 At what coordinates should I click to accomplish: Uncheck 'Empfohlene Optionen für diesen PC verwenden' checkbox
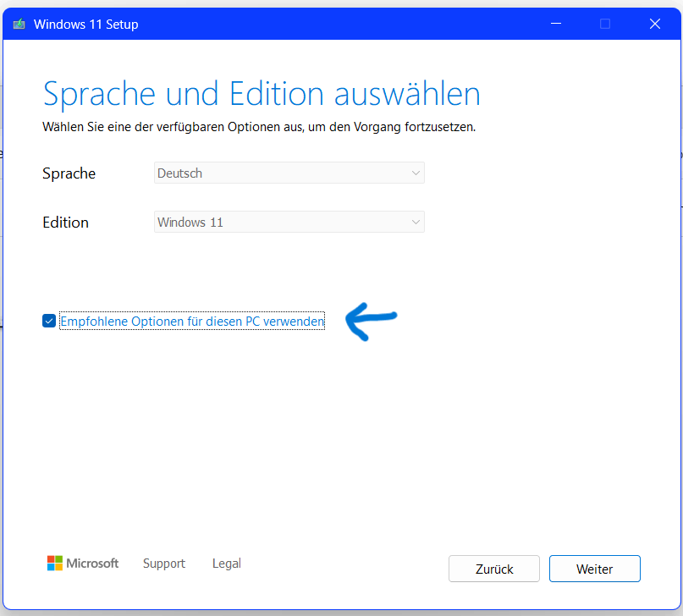click(x=49, y=322)
